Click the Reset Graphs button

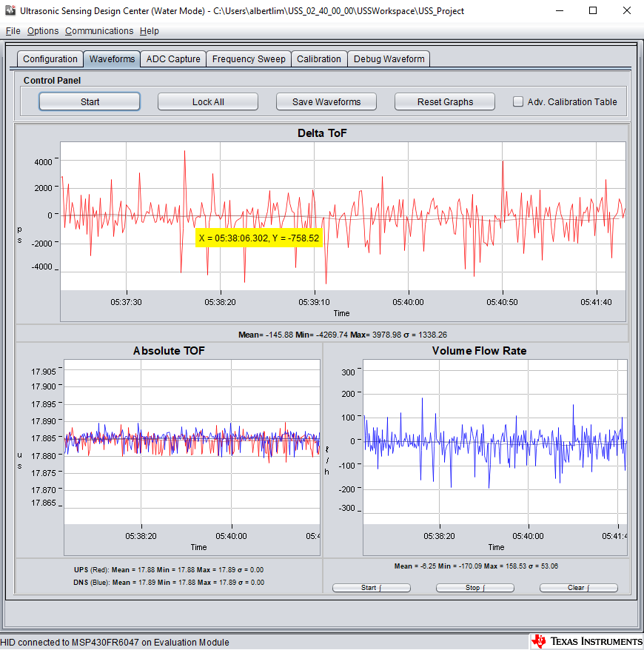coord(445,101)
